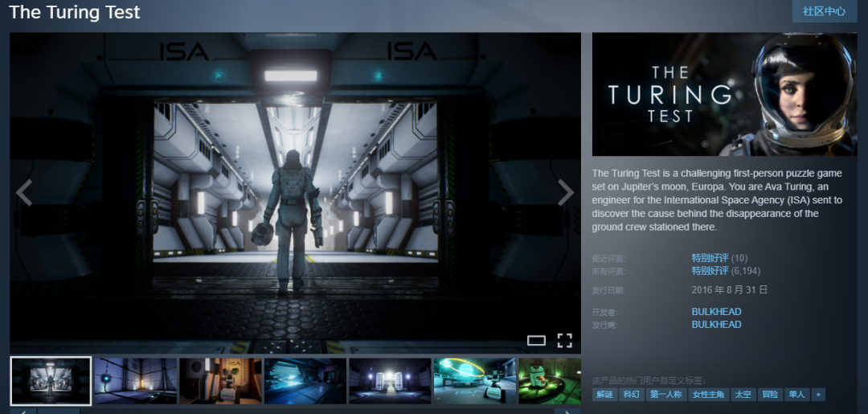Show the green hologram room thumbnail
This screenshot has width=868, height=414.
click(475, 380)
